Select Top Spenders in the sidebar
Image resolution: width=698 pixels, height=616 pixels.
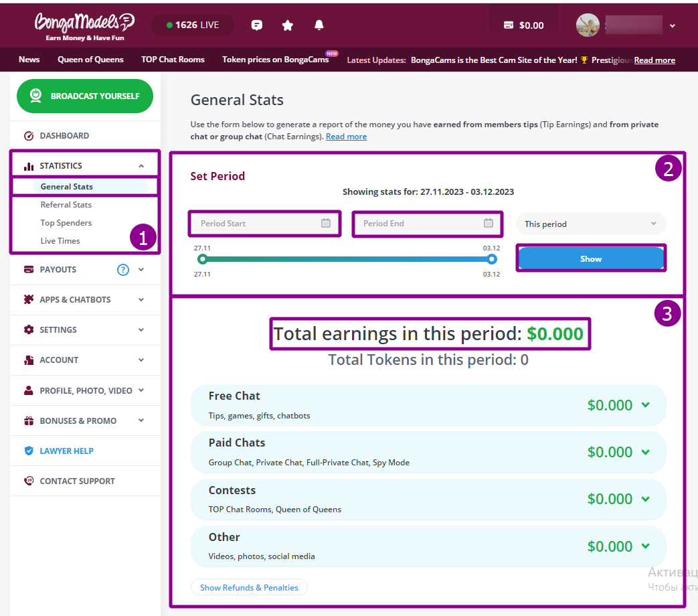pos(66,223)
